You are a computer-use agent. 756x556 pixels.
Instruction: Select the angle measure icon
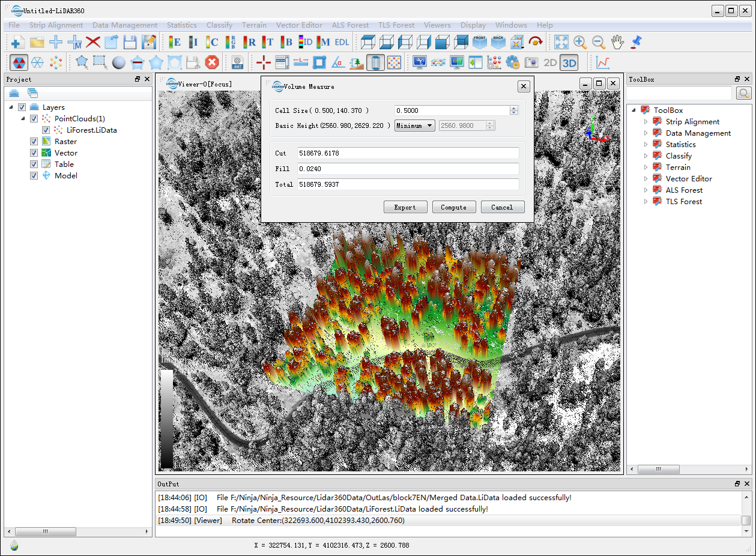338,62
